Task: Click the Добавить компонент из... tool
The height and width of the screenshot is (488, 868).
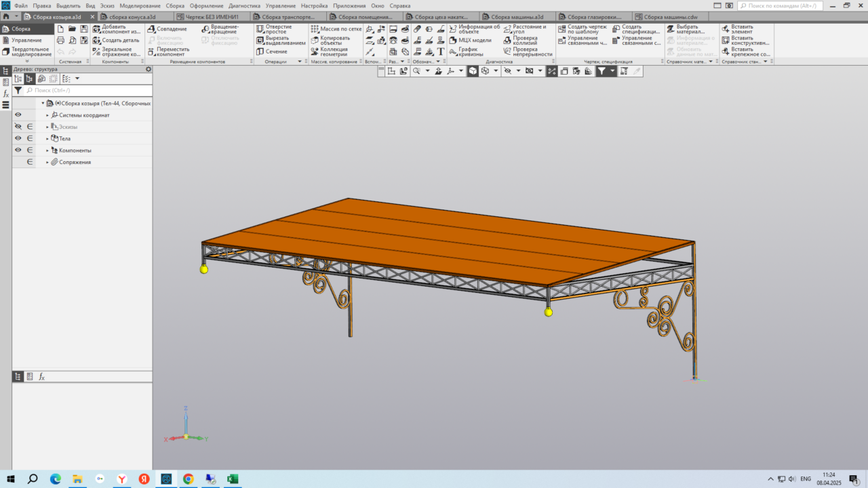Action: point(117,29)
